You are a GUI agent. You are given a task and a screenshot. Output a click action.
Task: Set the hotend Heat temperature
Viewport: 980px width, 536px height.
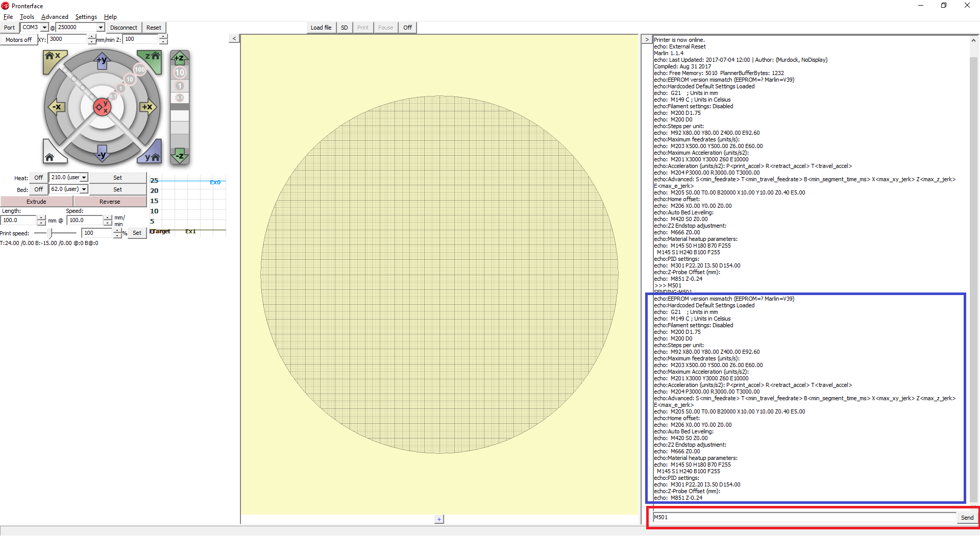coord(118,178)
